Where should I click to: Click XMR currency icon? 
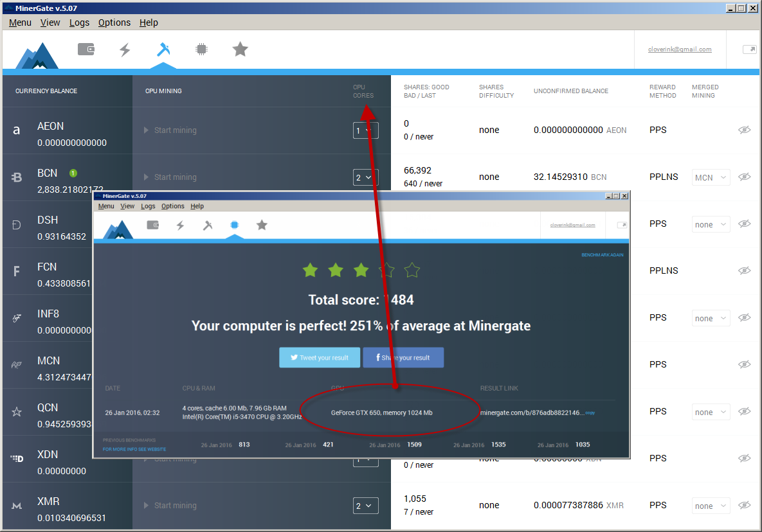pyautogui.click(x=17, y=506)
